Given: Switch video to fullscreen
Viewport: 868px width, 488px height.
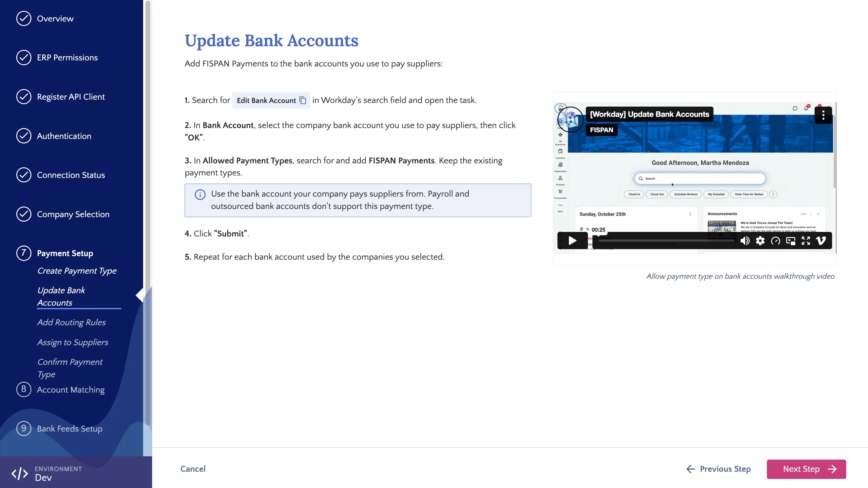Looking at the screenshot, I should [806, 241].
